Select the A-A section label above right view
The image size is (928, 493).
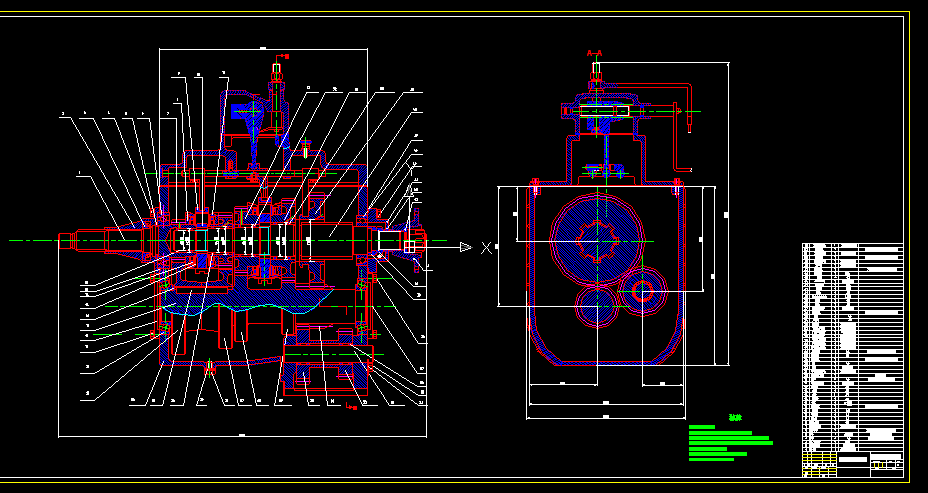coord(594,52)
